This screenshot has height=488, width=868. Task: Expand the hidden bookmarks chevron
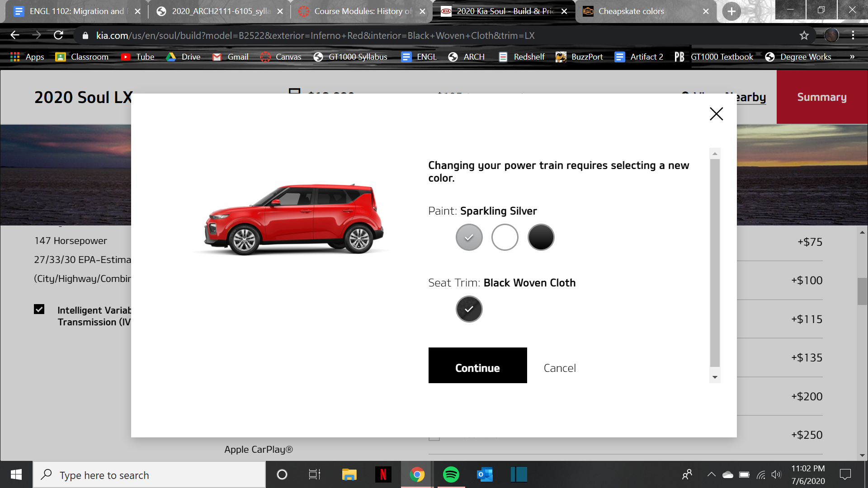(x=852, y=57)
